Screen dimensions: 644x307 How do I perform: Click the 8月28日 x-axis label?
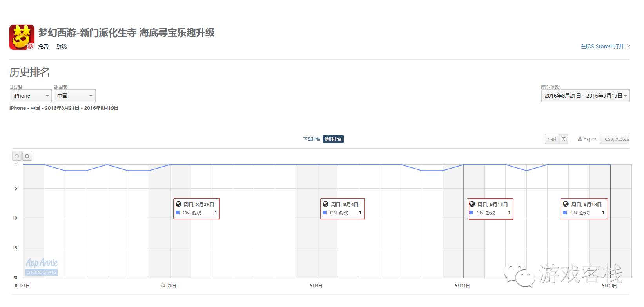[x=169, y=285]
